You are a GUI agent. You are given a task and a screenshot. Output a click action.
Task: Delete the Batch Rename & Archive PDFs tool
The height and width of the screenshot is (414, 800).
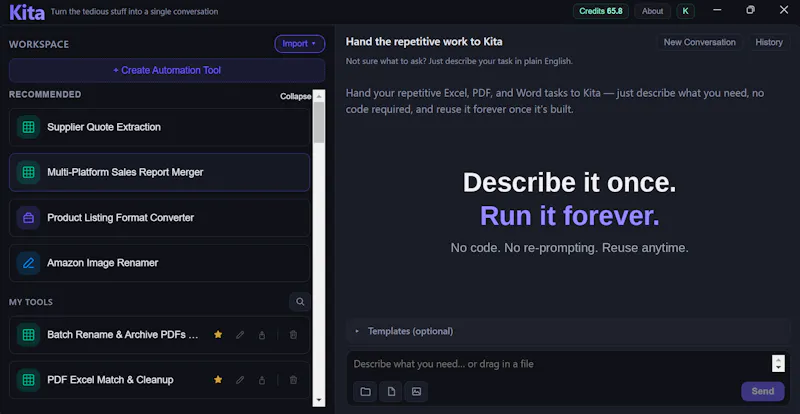293,335
